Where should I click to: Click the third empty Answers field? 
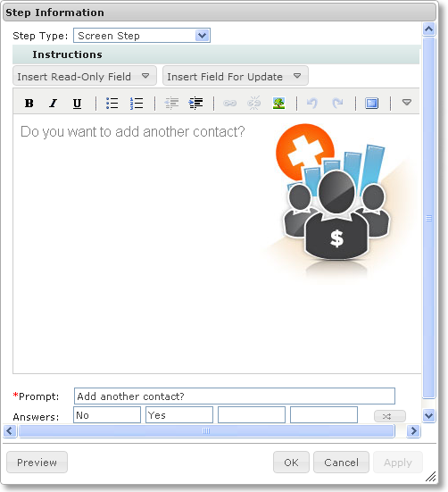coord(252,415)
